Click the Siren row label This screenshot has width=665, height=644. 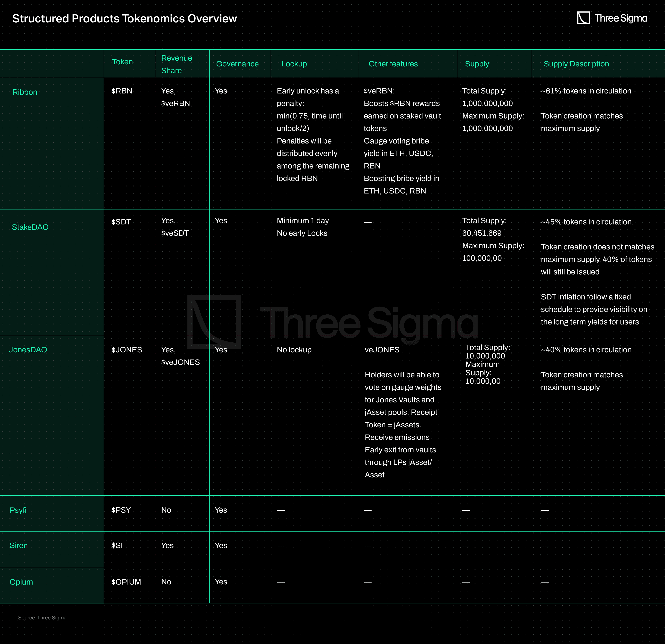pos(19,545)
